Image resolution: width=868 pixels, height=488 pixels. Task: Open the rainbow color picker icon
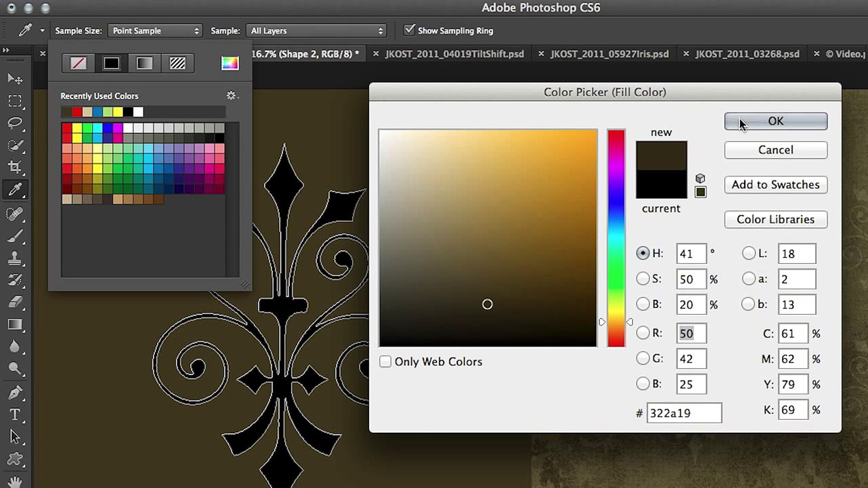230,63
